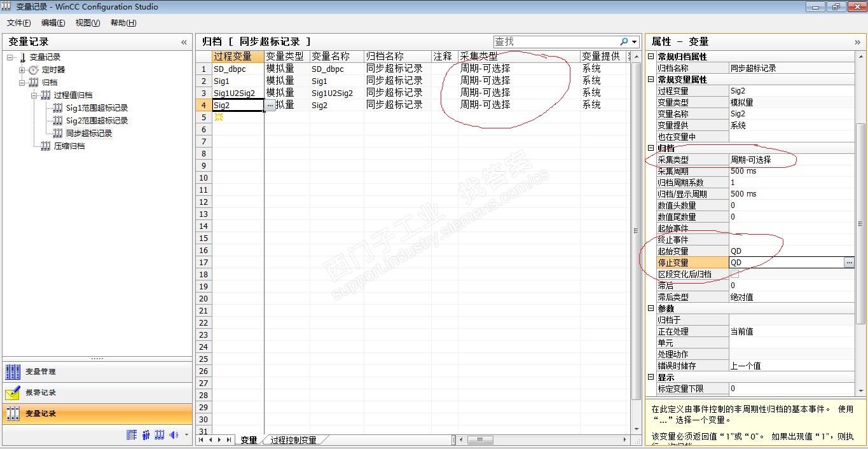Go to previous sheet tab with the arrow
The image size is (868, 449).
click(x=210, y=440)
